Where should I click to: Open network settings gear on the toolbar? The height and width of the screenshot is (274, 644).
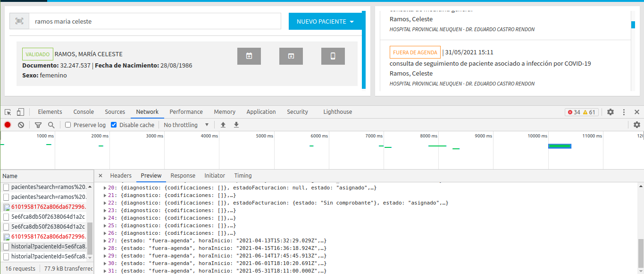coord(637,125)
